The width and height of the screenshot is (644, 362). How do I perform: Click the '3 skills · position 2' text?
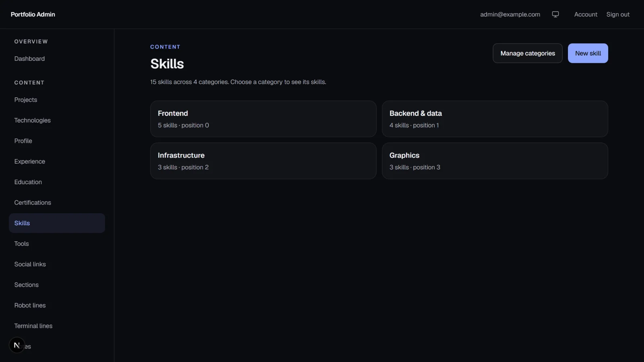183,167
